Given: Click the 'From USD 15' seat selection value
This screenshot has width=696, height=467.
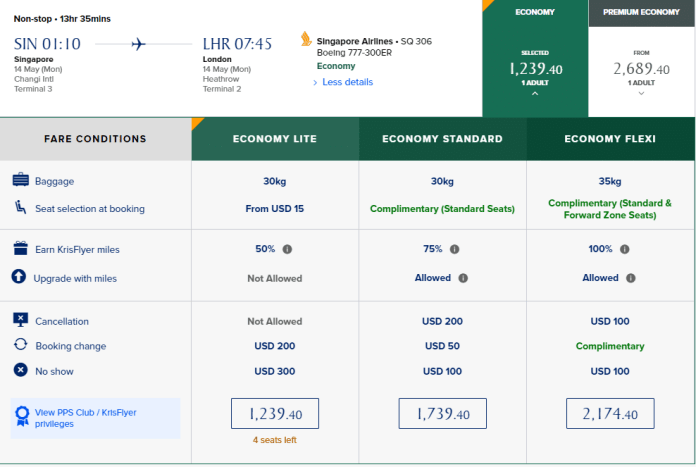Looking at the screenshot, I should [x=275, y=209].
